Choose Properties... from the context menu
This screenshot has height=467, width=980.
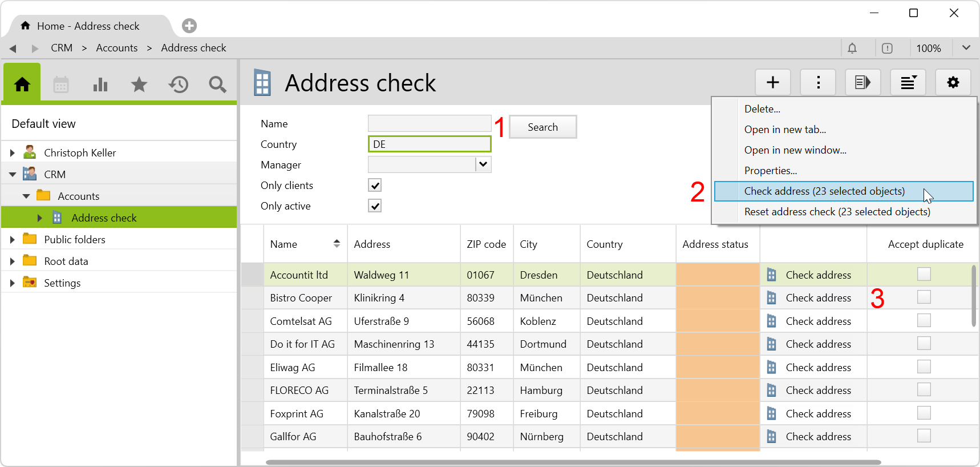pos(771,171)
